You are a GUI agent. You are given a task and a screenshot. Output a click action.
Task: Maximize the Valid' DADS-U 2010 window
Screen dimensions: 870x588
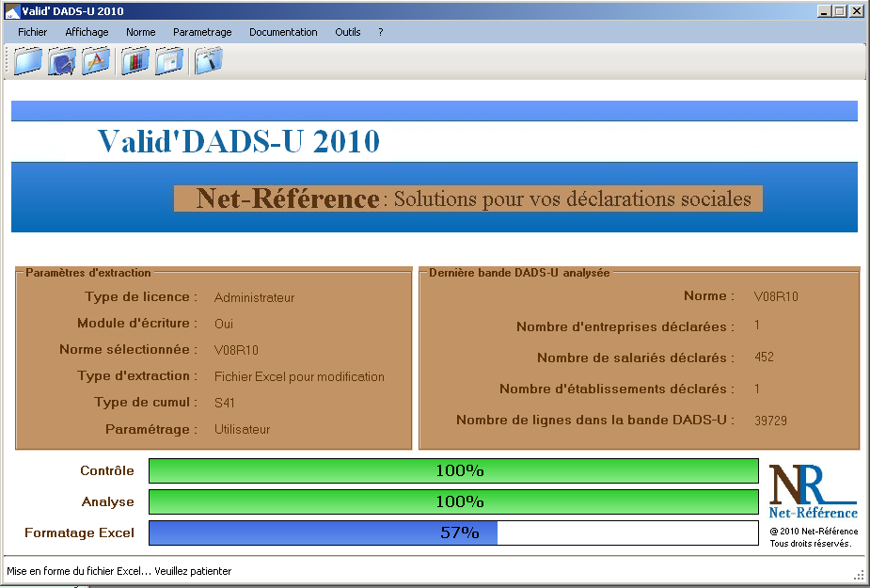840,11
